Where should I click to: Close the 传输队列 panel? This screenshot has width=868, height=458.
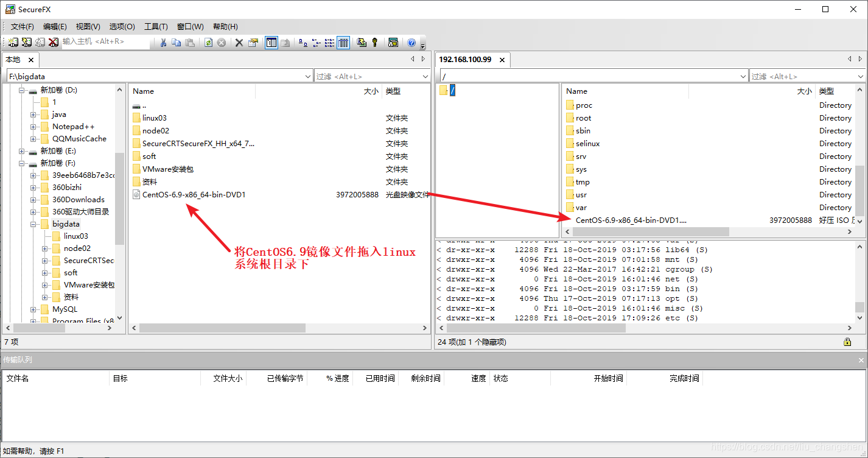[861, 360]
